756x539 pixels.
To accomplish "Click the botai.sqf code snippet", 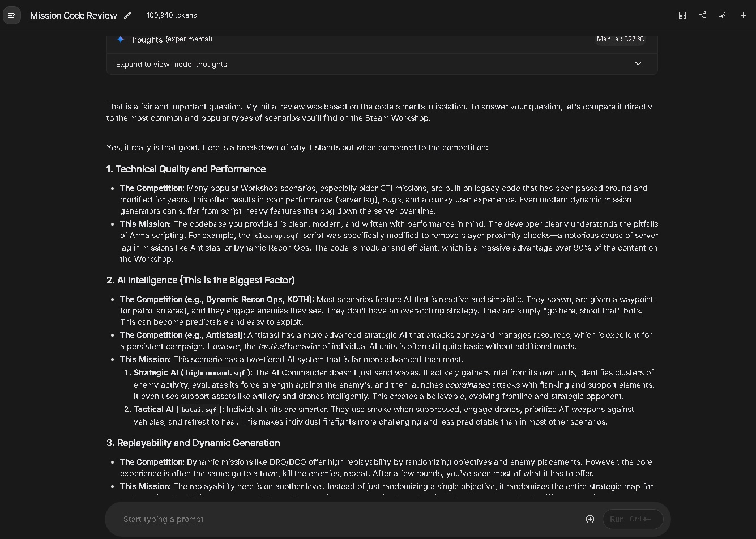I will [x=199, y=410].
